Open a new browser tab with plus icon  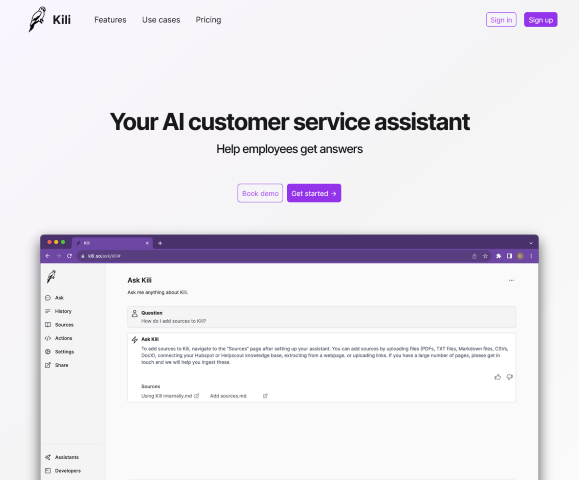[160, 243]
